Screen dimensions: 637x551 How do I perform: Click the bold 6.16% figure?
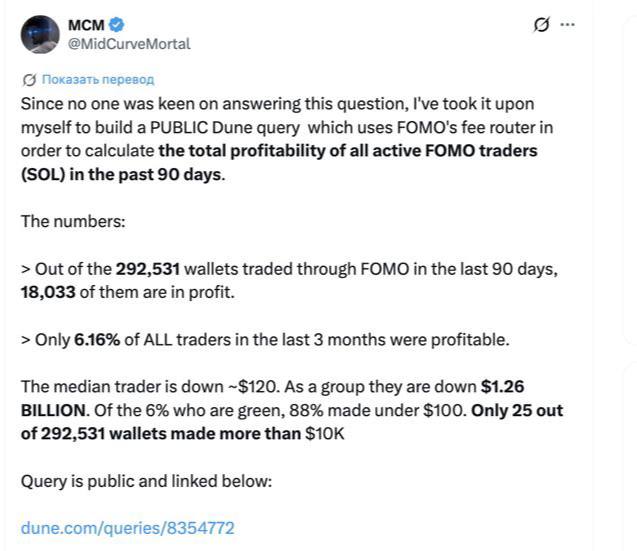[x=97, y=340]
